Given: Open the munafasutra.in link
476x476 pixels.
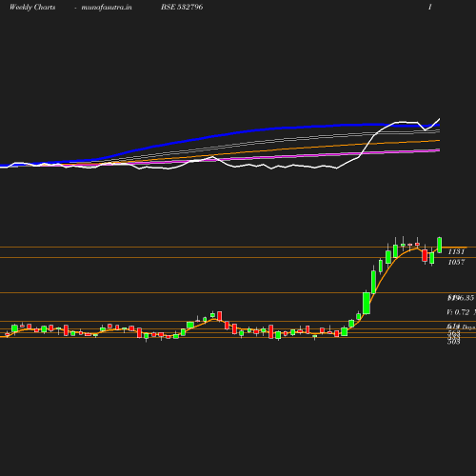Looking at the screenshot, I should (x=107, y=8).
